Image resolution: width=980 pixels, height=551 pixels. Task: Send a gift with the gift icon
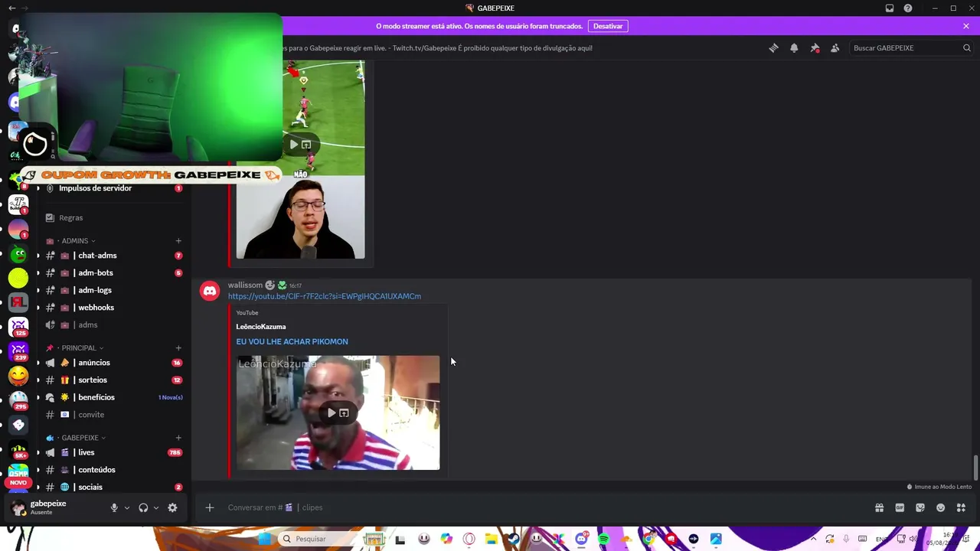pyautogui.click(x=879, y=507)
